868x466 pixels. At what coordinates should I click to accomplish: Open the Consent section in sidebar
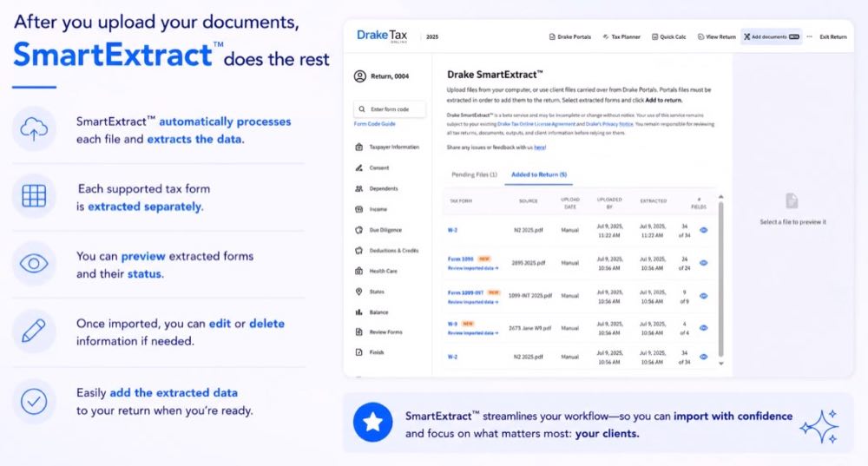[x=372, y=167]
